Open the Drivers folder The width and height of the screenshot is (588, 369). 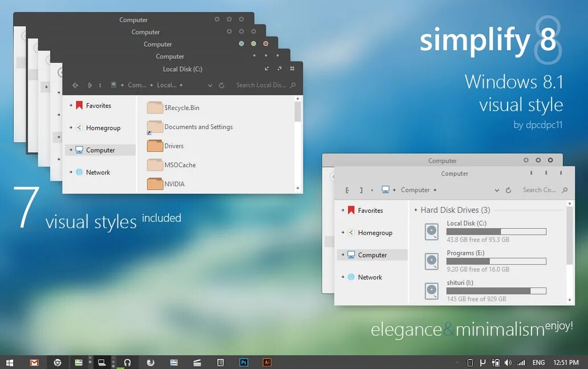165,145
